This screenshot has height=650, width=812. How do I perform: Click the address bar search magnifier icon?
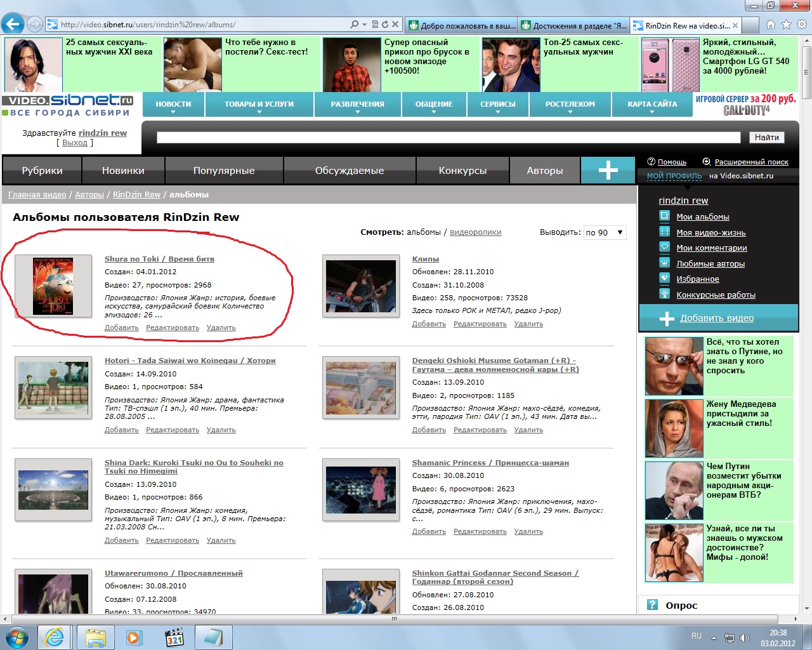tap(355, 25)
